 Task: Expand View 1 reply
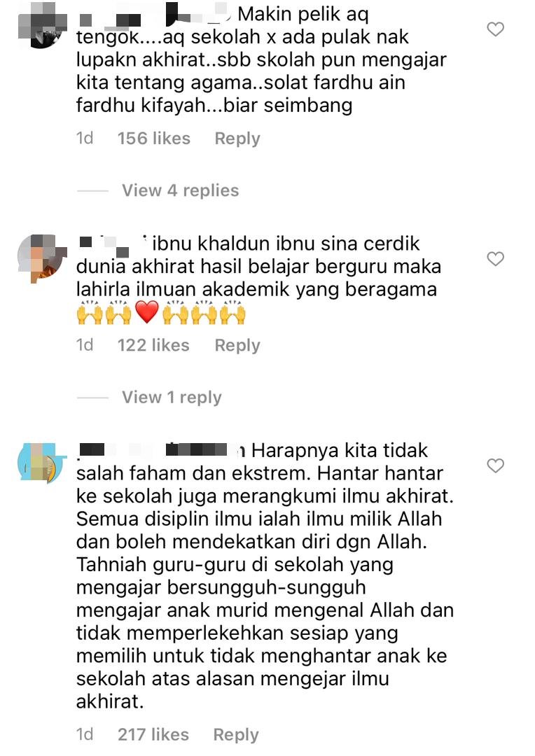172,398
